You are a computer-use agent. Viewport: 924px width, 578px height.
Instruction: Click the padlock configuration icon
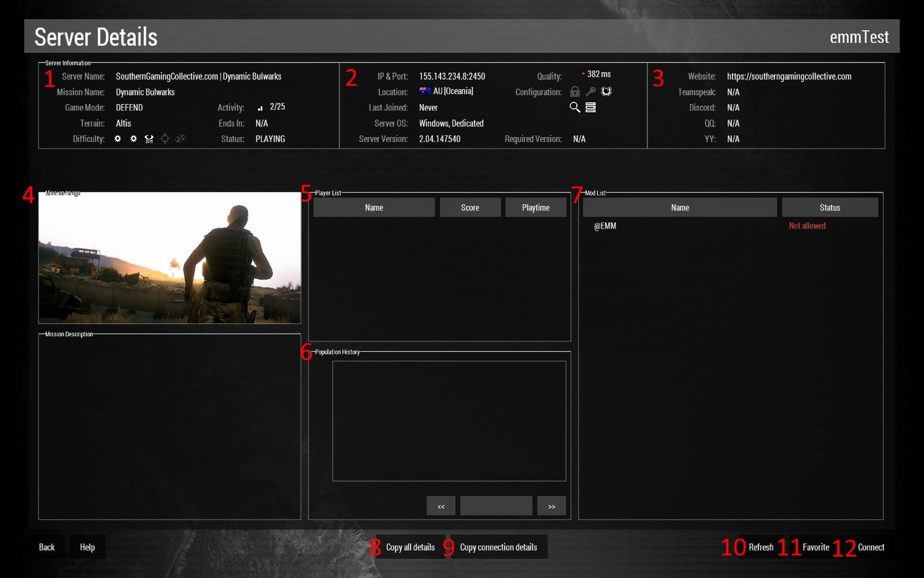tap(575, 91)
